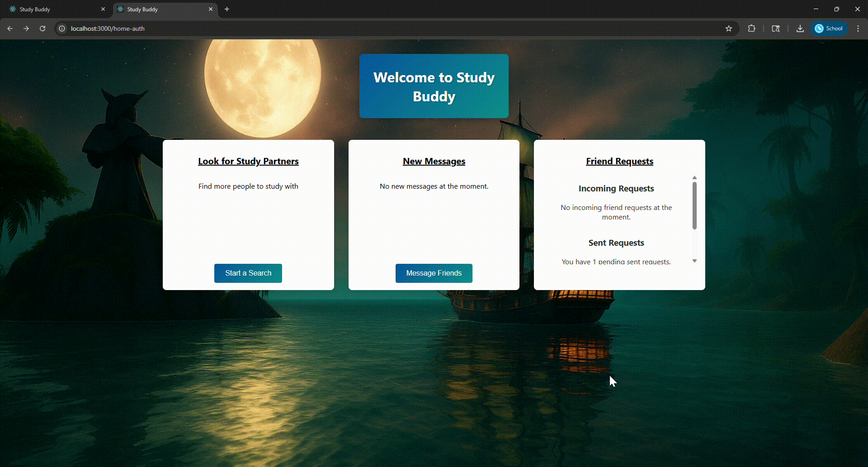Click the screen capture icon next to downloads
This screenshot has height=467, width=868.
point(776,29)
